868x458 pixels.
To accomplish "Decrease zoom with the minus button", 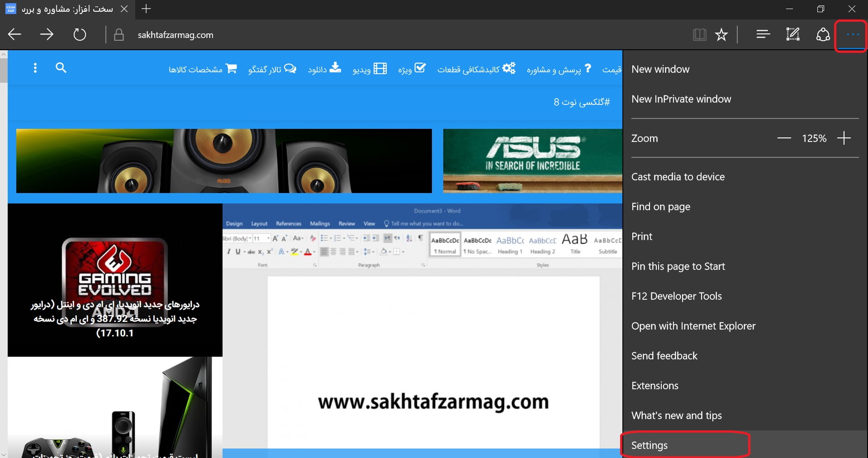I will [x=784, y=138].
